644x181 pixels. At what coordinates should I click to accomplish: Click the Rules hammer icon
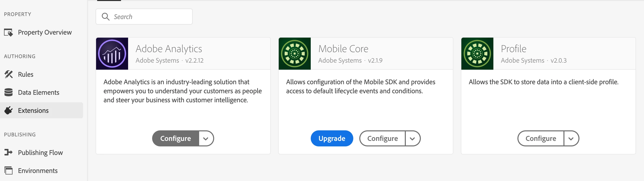(9, 74)
